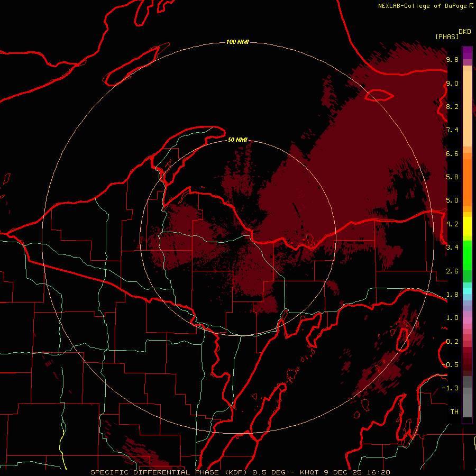Click the -1.3 value on the scale
This screenshot has width=476, height=476.
point(451,388)
